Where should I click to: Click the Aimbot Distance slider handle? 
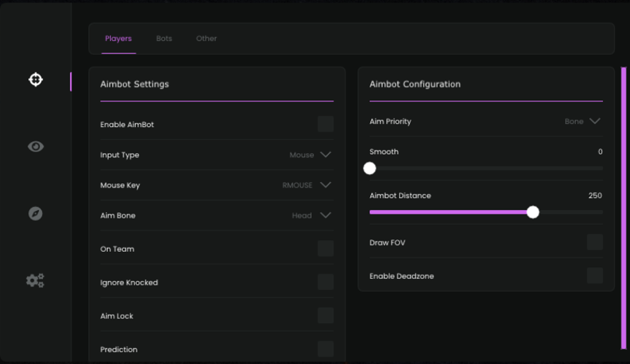(533, 212)
